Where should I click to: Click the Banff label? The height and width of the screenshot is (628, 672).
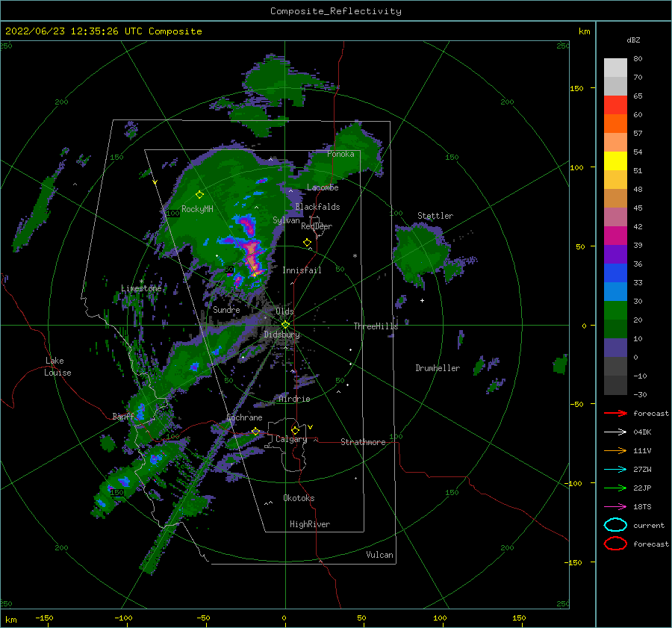123,416
